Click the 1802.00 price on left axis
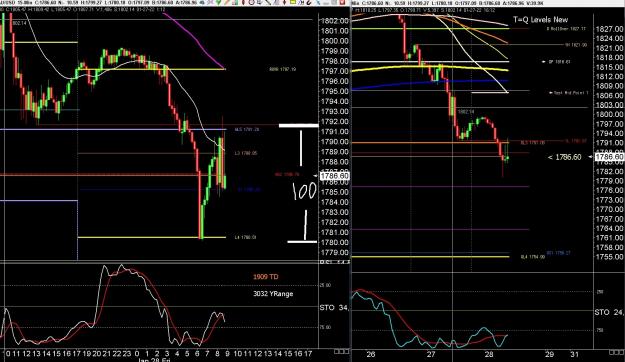This screenshot has height=362, width=625. (335, 21)
